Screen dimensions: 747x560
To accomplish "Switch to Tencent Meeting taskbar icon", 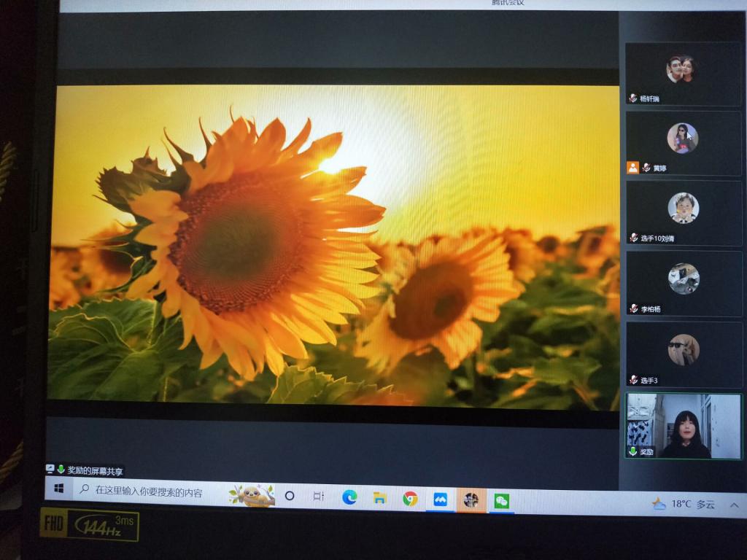I will [440, 499].
